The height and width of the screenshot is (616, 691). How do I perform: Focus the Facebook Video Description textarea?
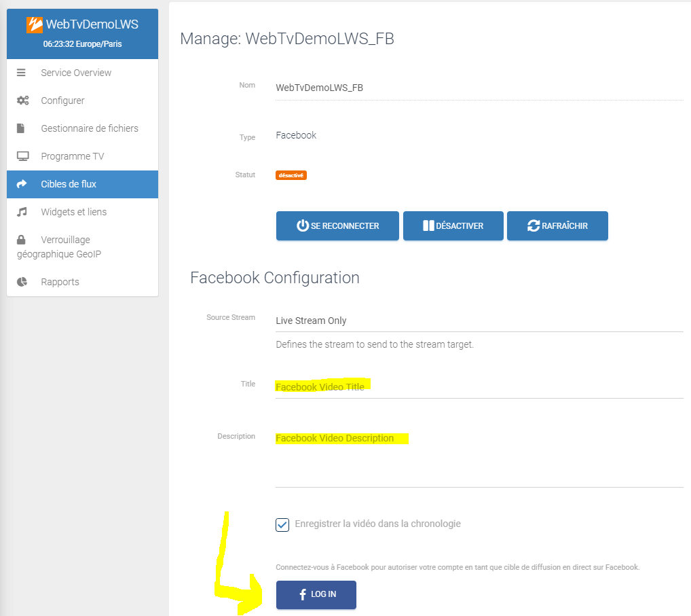(479, 458)
